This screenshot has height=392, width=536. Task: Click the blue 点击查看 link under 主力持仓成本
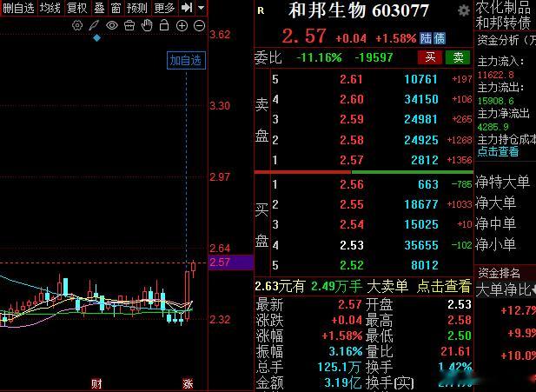point(498,151)
